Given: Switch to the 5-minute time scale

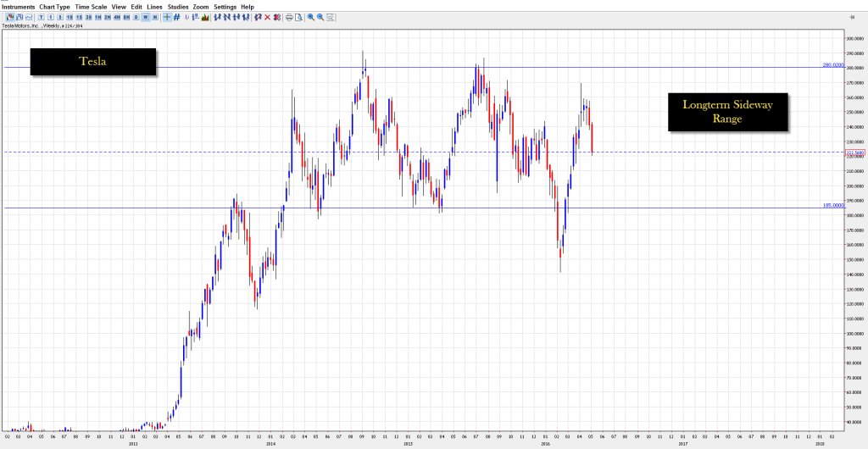Looking at the screenshot, I should point(60,17).
